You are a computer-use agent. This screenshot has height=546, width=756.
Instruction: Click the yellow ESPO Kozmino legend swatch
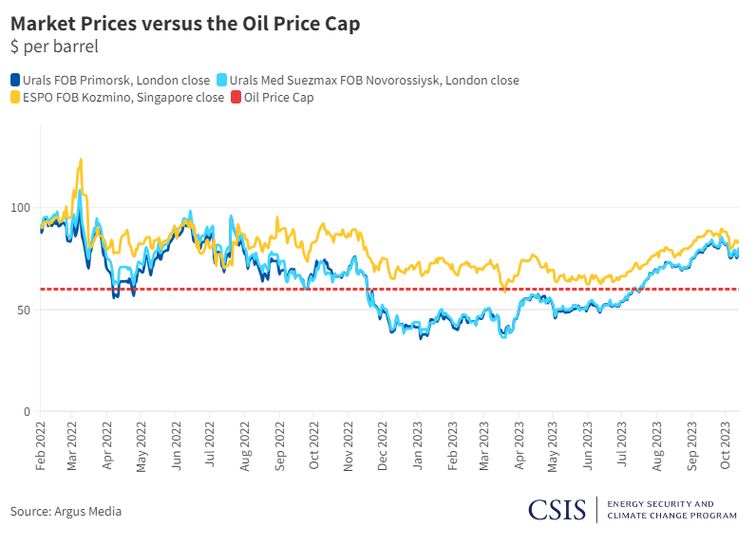pyautogui.click(x=14, y=97)
